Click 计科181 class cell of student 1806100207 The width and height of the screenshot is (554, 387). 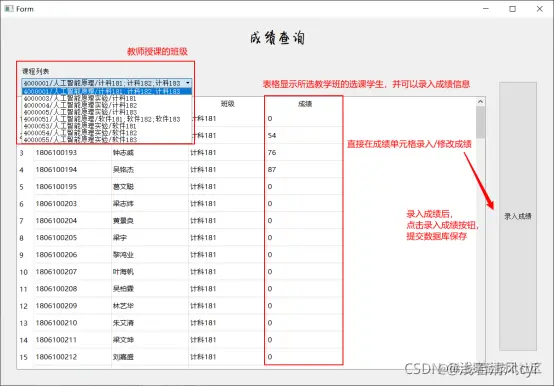227,271
